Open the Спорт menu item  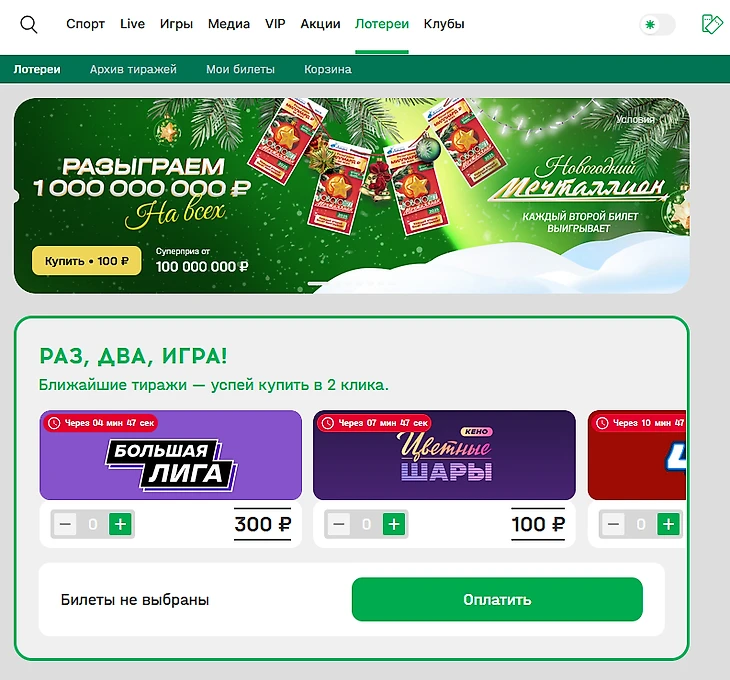click(85, 24)
